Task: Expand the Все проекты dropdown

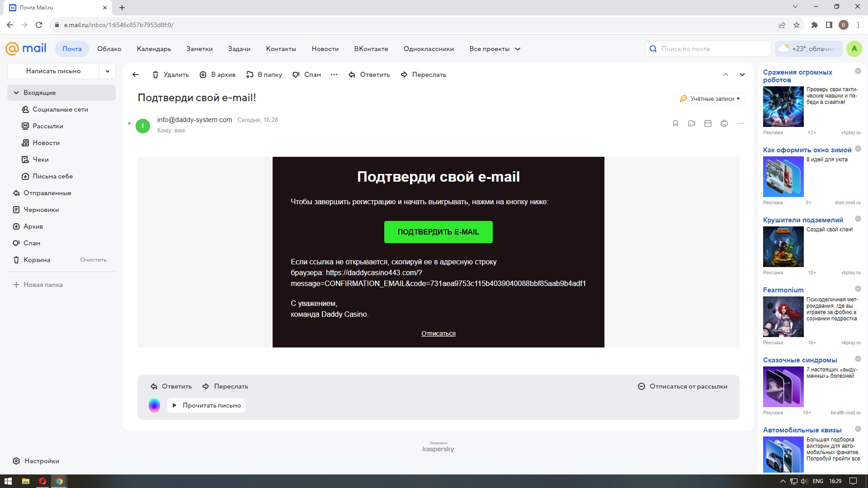Action: pyautogui.click(x=495, y=49)
